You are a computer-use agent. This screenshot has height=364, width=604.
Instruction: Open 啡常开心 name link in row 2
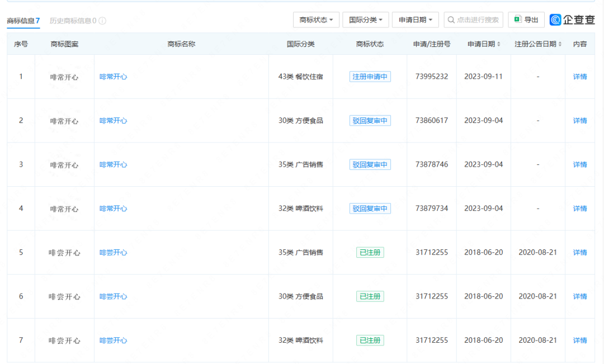[114, 121]
